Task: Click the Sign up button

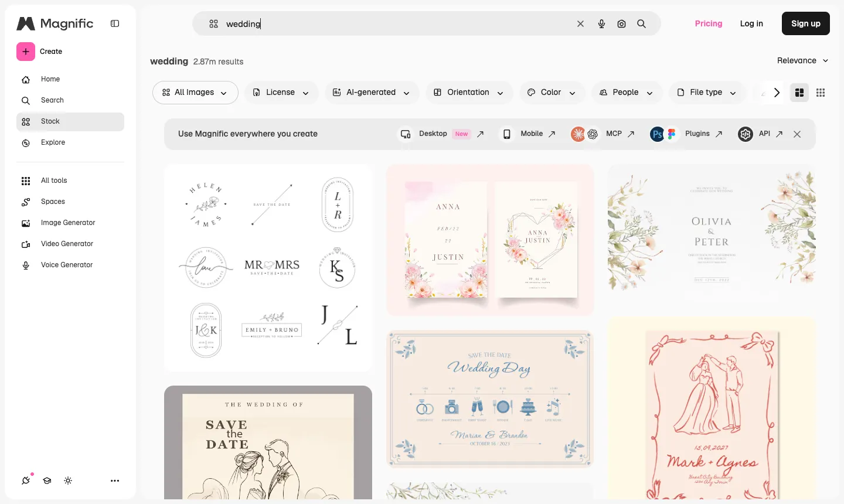Action: tap(806, 23)
